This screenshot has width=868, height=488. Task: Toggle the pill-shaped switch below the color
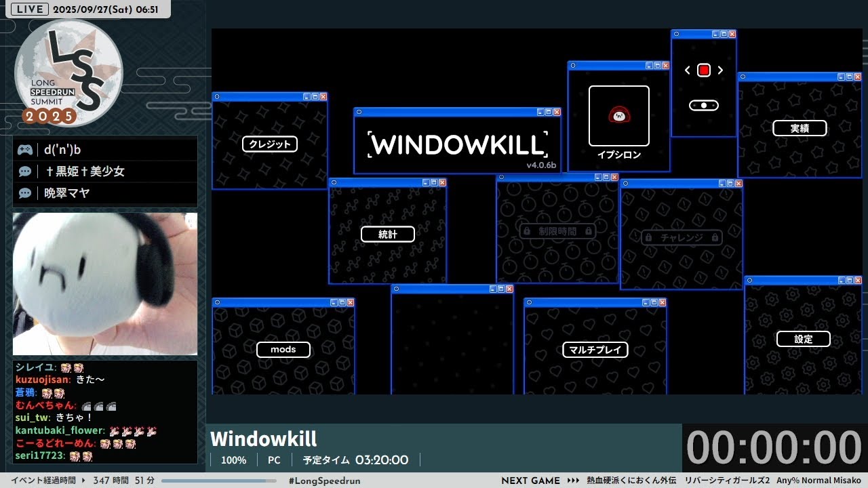pyautogui.click(x=704, y=105)
